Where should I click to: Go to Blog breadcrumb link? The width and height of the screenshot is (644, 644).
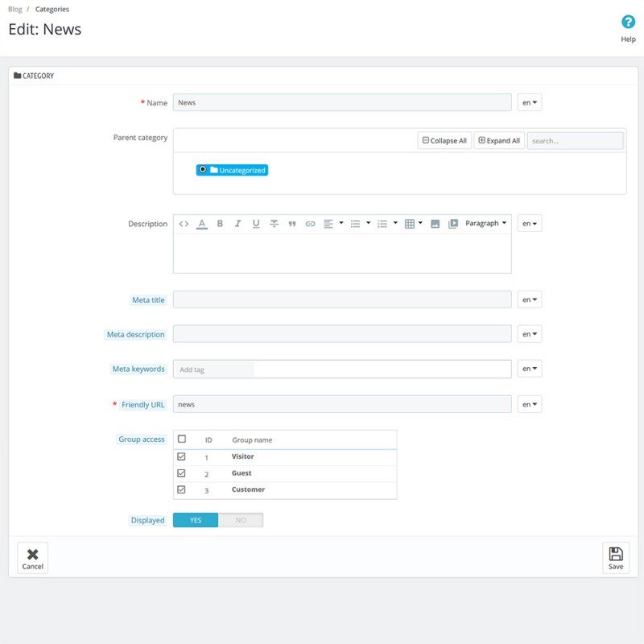pyautogui.click(x=14, y=9)
